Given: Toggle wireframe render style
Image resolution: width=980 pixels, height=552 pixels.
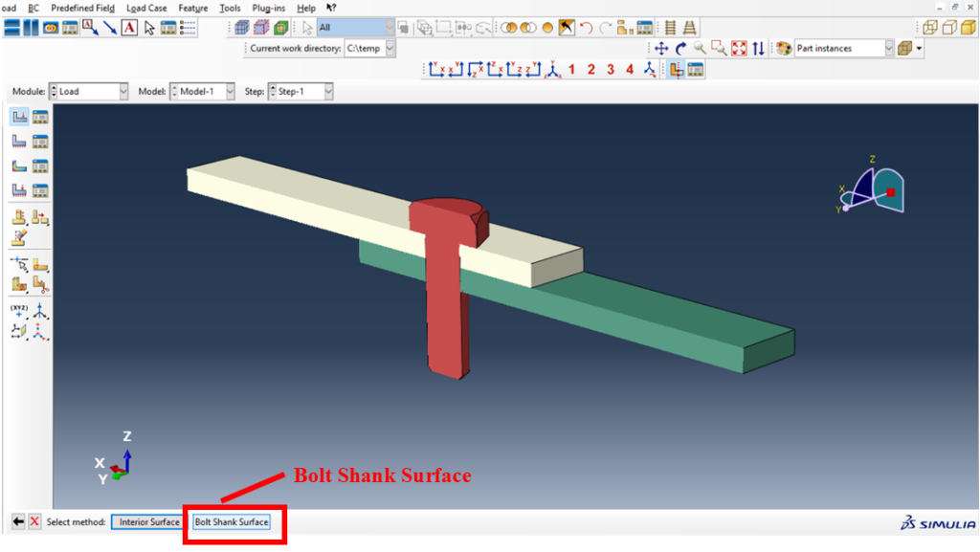Looking at the screenshot, I should click(929, 27).
